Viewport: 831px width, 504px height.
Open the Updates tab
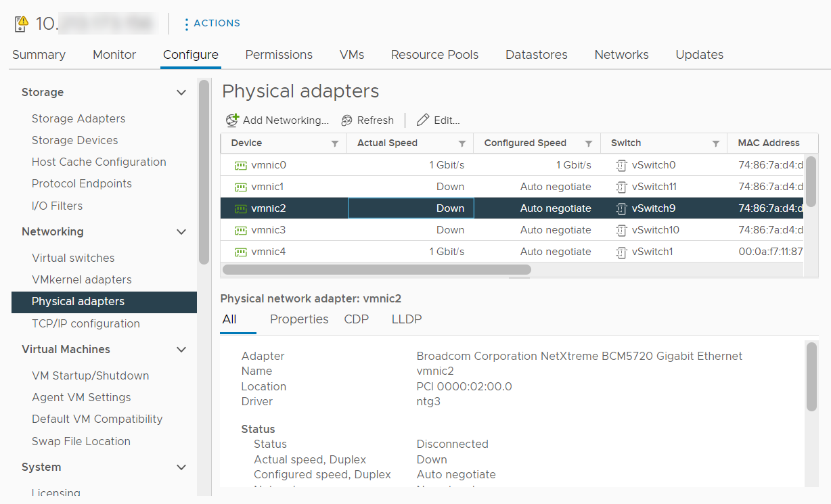coord(700,55)
